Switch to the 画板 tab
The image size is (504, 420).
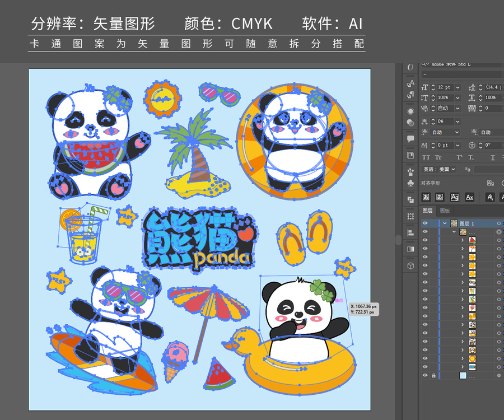(445, 211)
